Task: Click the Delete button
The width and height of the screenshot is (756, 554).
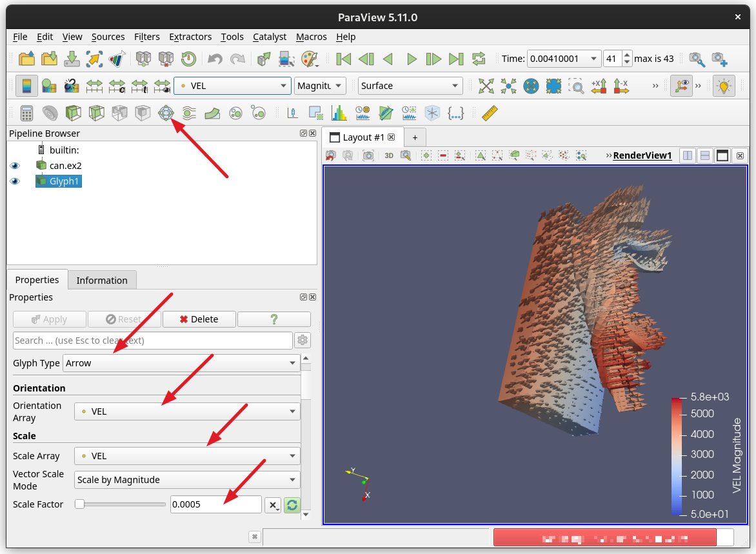Action: (199, 319)
